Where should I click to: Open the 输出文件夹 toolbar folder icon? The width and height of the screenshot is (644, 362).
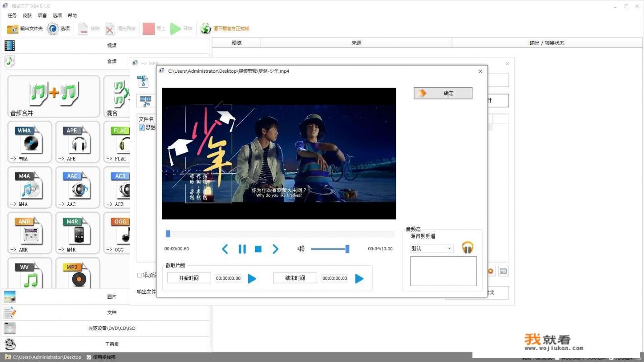point(13,29)
